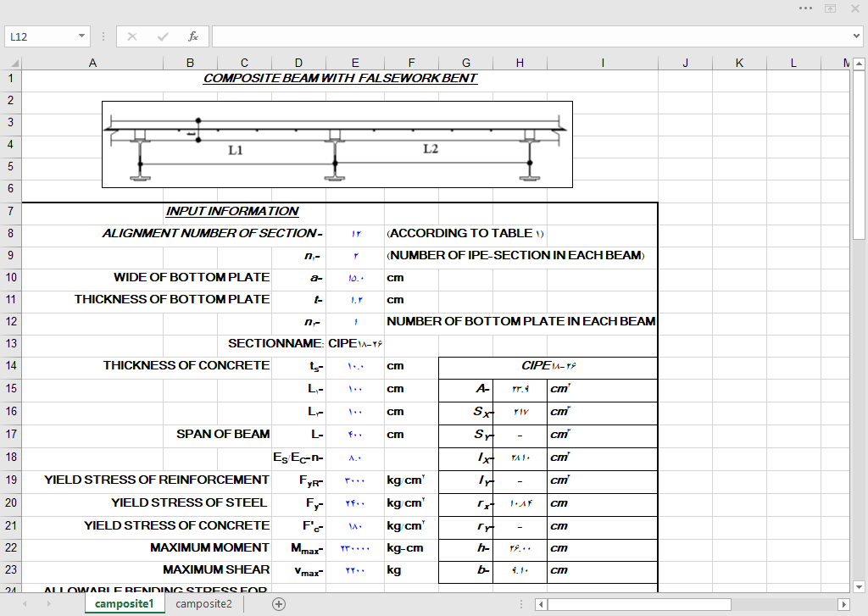Click the vertical scrollbar down arrow
This screenshot has height=616, width=868.
click(859, 586)
